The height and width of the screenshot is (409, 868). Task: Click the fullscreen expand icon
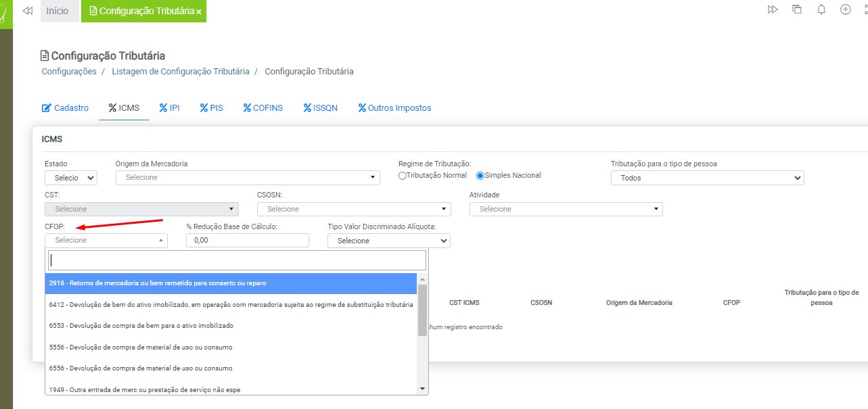865,9
